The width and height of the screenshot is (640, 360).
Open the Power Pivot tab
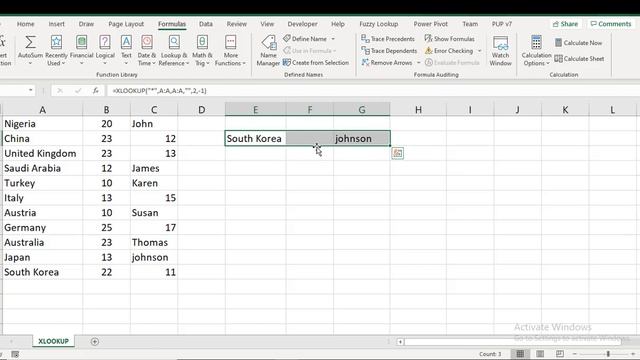pyautogui.click(x=430, y=24)
